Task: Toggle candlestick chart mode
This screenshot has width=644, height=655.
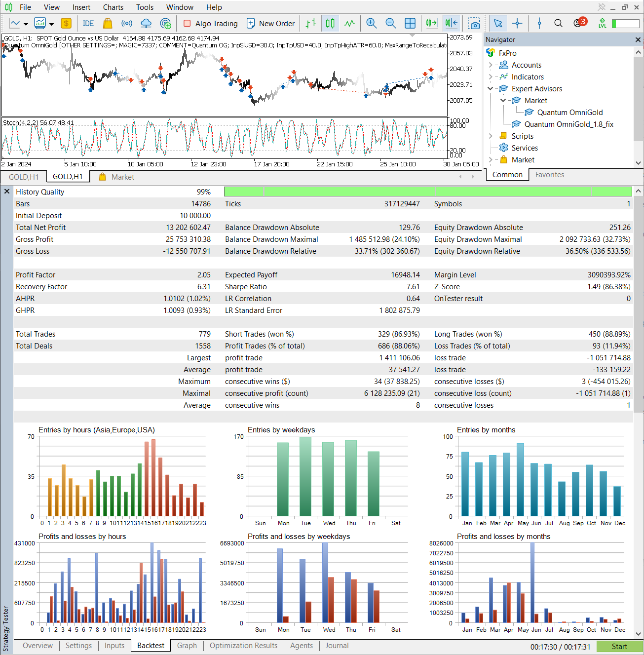Action: [x=330, y=23]
